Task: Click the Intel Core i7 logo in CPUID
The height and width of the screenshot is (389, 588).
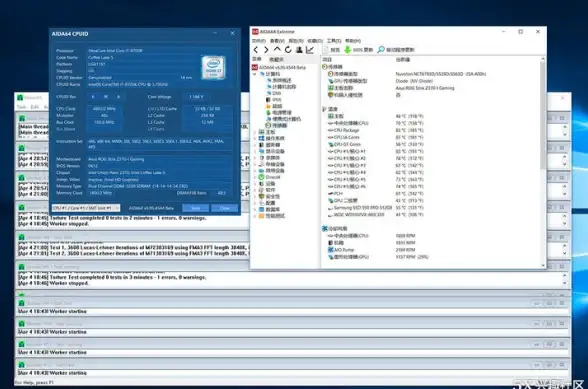Action: click(213, 68)
